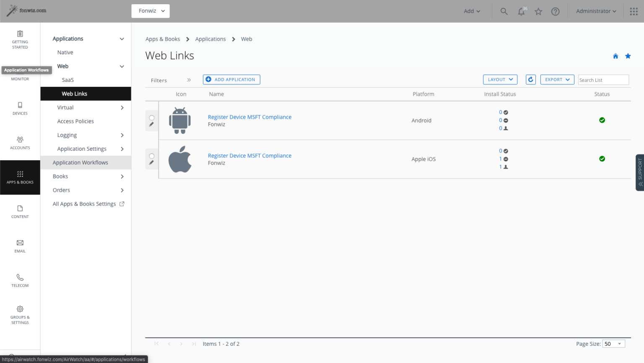Open the Content section from the sidebar
This screenshot has height=363, width=644.
20,212
